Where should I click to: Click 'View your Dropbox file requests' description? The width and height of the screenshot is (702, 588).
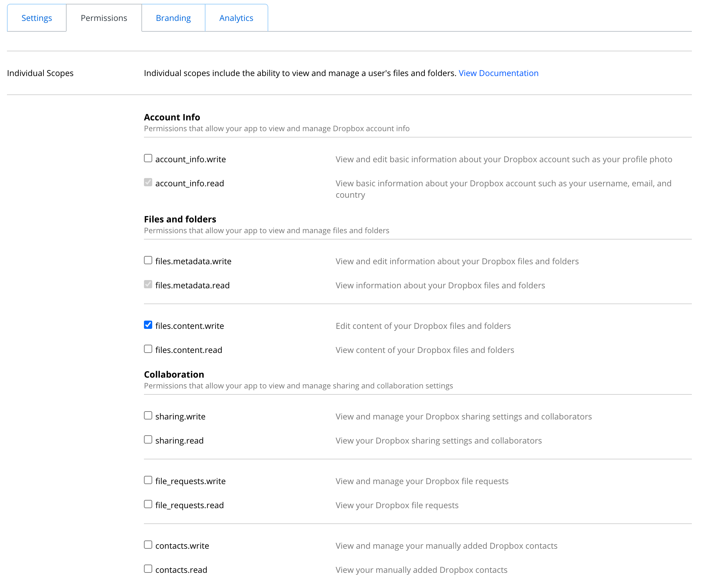coord(397,506)
